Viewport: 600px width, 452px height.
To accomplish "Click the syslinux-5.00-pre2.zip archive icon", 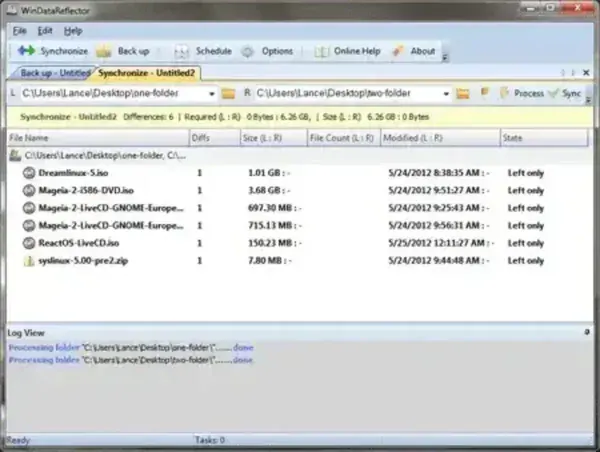I will point(29,261).
